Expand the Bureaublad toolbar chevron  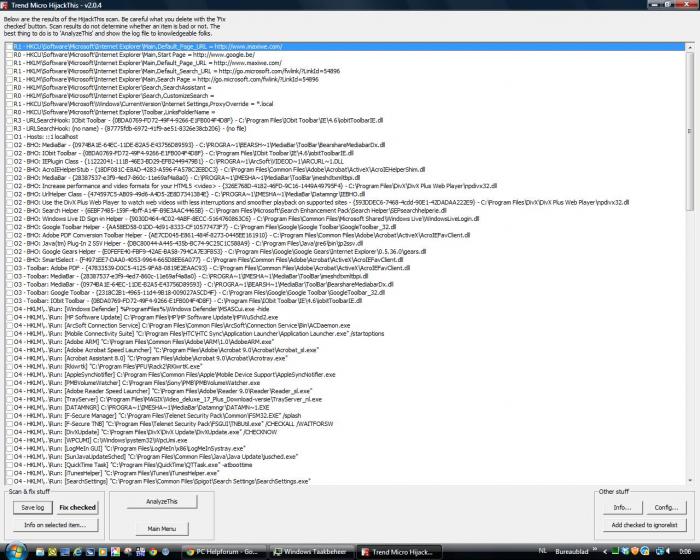[x=595, y=549]
